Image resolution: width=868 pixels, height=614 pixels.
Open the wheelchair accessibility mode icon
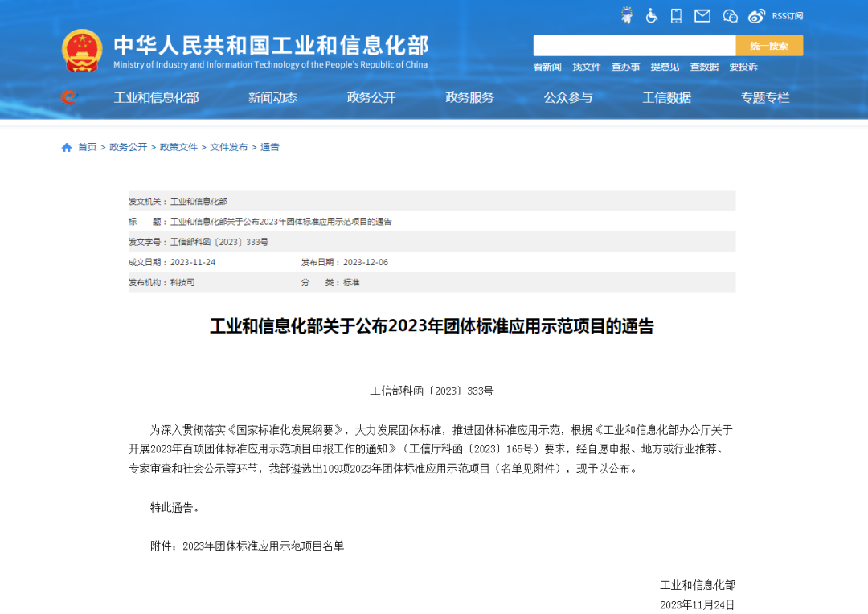click(x=652, y=15)
